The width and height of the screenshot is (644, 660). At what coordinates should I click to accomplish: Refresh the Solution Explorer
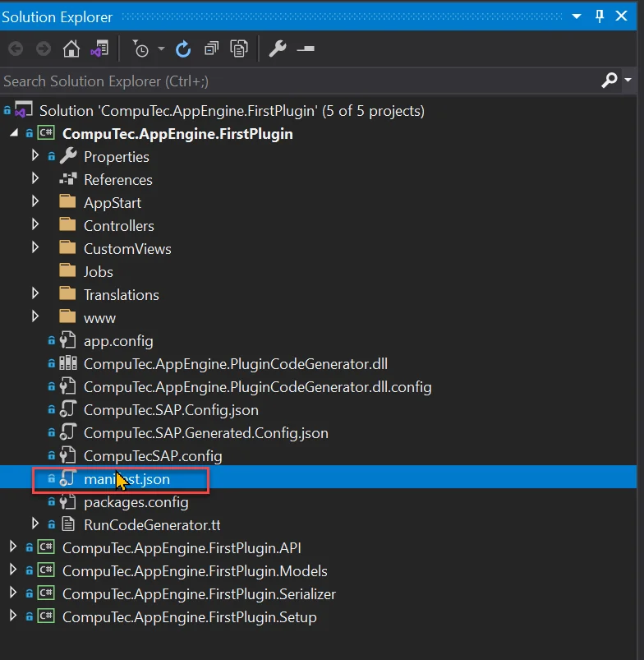pyautogui.click(x=183, y=49)
